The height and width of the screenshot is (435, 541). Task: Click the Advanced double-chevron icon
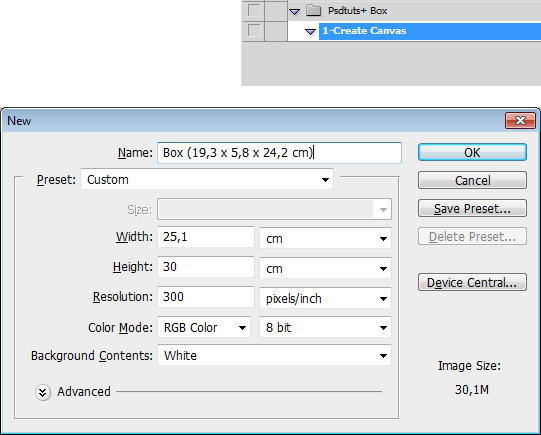click(x=43, y=392)
